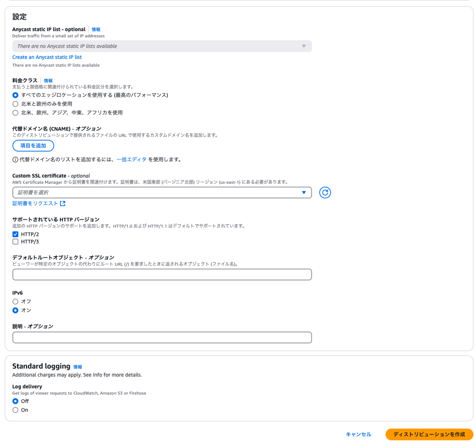Select 北米と欧州のみを使用 radio option
Screen dimensions: 476x448
(x=15, y=104)
